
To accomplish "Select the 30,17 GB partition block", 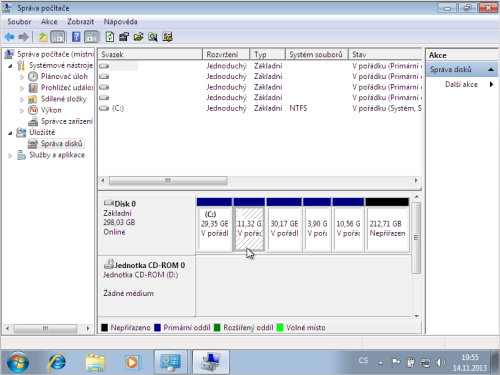I will point(284,225).
